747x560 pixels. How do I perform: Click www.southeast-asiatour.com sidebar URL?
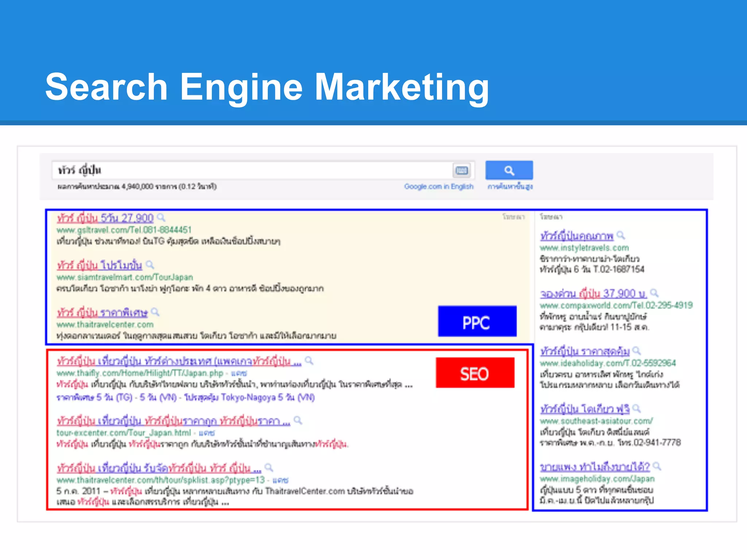tap(596, 421)
